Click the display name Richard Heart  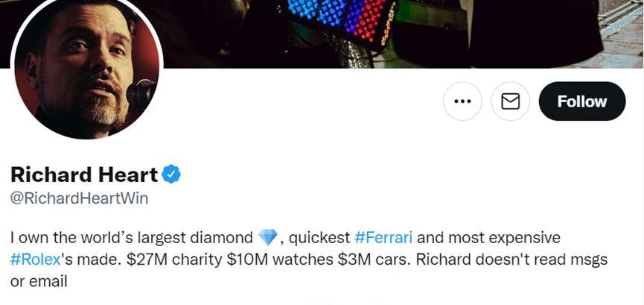(84, 175)
